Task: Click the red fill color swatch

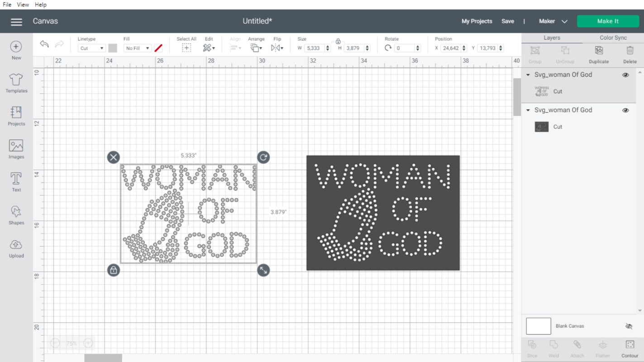Action: pos(158,48)
